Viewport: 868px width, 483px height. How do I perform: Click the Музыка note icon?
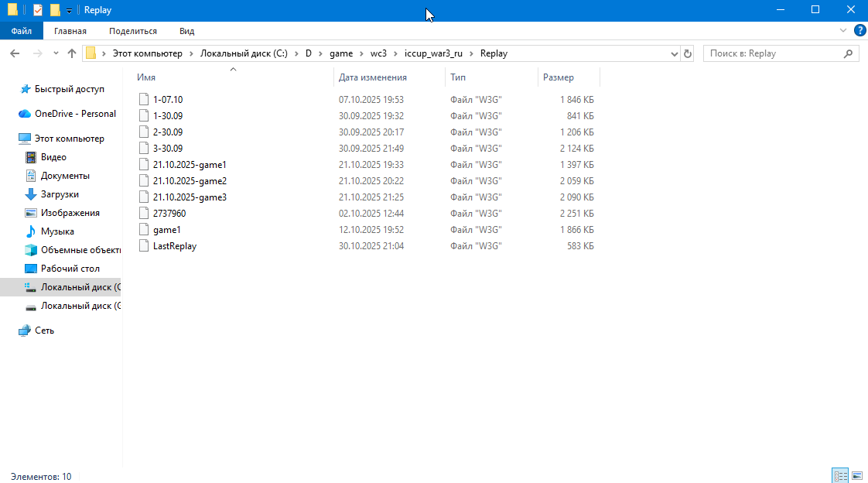pyautogui.click(x=31, y=231)
